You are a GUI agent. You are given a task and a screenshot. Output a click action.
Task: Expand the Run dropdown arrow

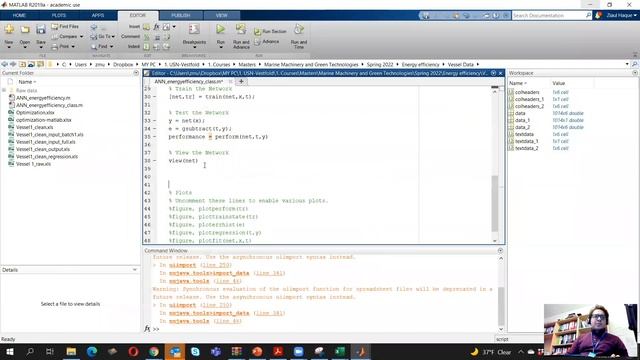220,47
